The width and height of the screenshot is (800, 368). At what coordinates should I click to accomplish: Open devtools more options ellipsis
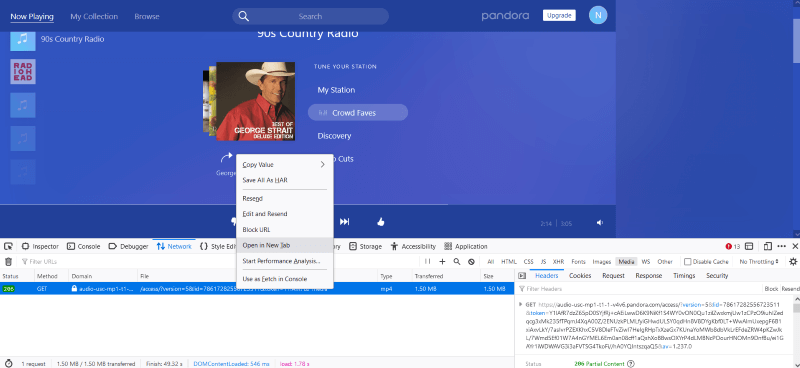click(x=782, y=247)
